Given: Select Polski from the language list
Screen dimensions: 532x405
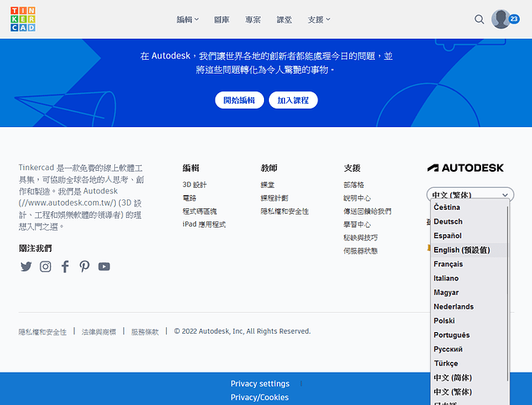Looking at the screenshot, I should point(469,321).
